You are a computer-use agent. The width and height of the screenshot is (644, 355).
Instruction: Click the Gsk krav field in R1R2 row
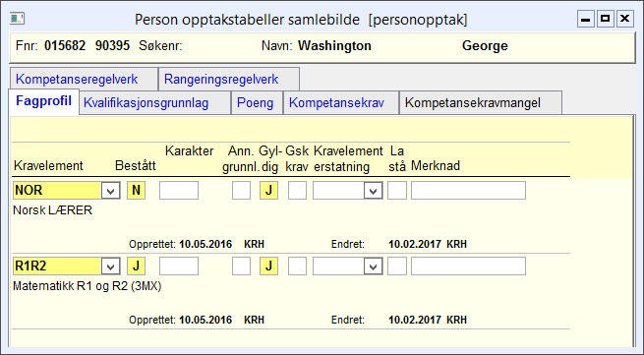[297, 266]
